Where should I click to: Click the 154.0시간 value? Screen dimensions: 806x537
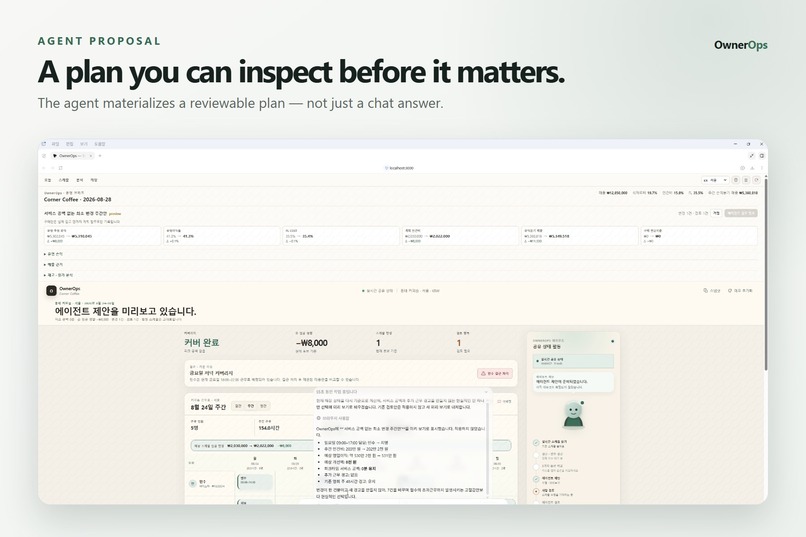coord(269,428)
